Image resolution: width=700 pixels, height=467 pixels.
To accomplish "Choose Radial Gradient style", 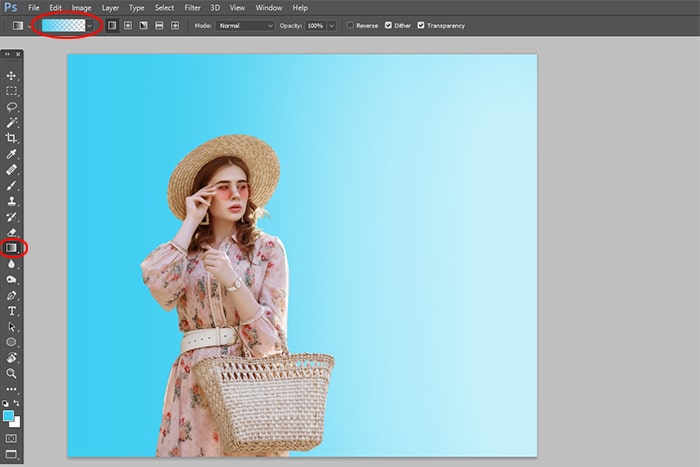I will [128, 25].
